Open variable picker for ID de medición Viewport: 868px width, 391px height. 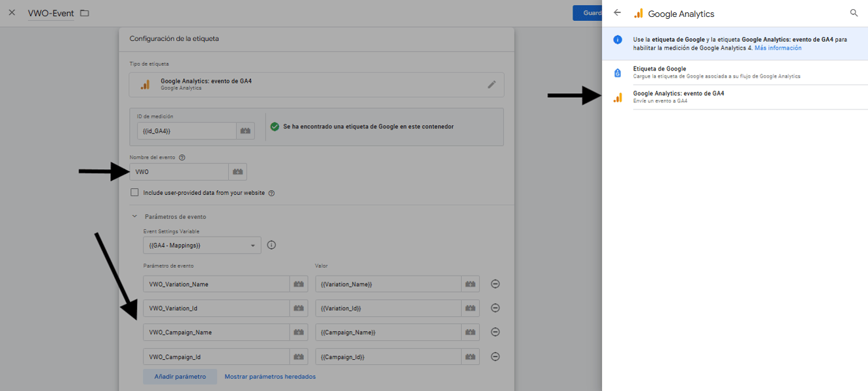[245, 131]
